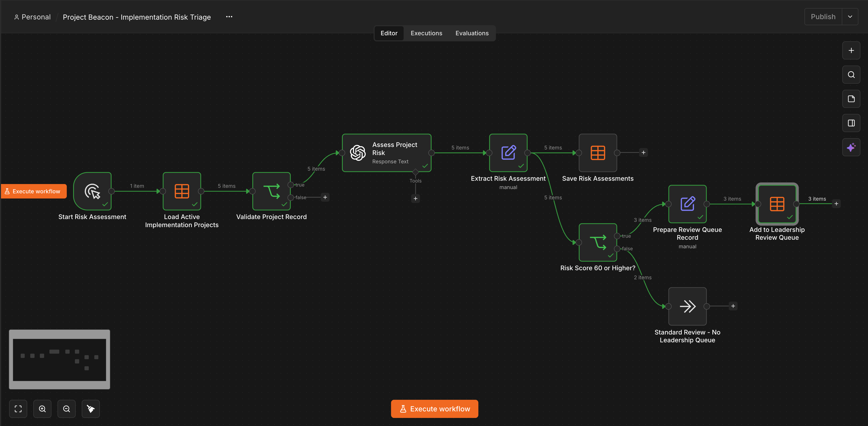Open the Standard Review No Leadership Queue node
The image size is (868, 426).
687,307
